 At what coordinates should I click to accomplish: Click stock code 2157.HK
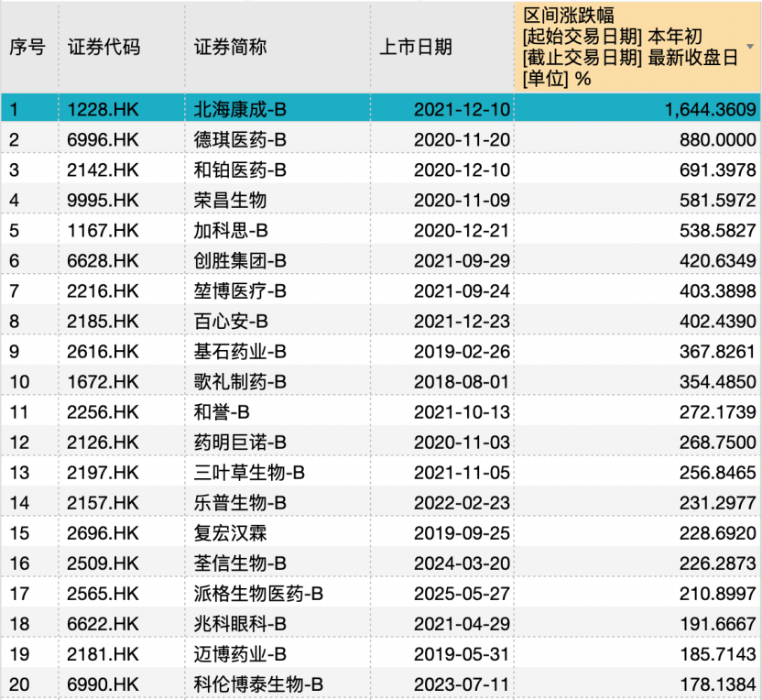tap(103, 502)
